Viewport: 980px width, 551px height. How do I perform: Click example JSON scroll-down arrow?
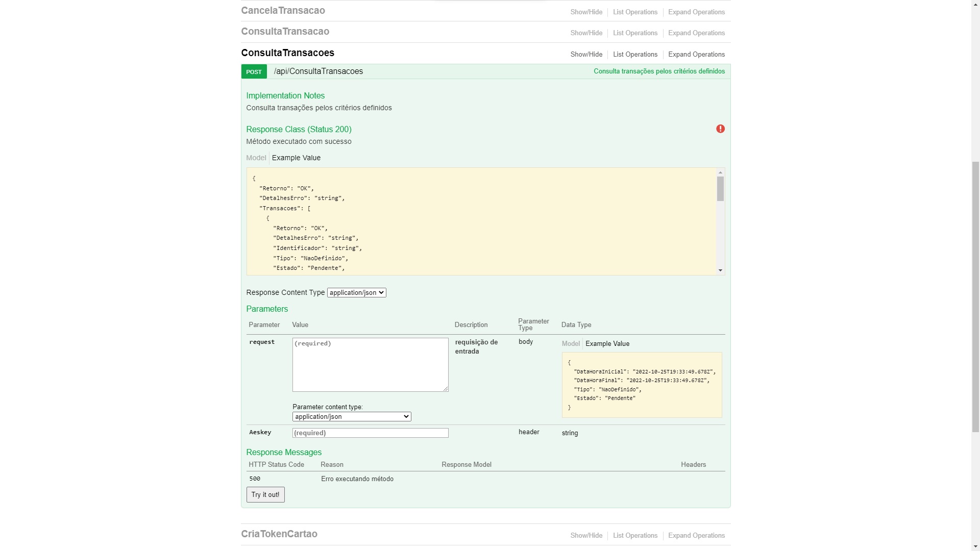[720, 270]
